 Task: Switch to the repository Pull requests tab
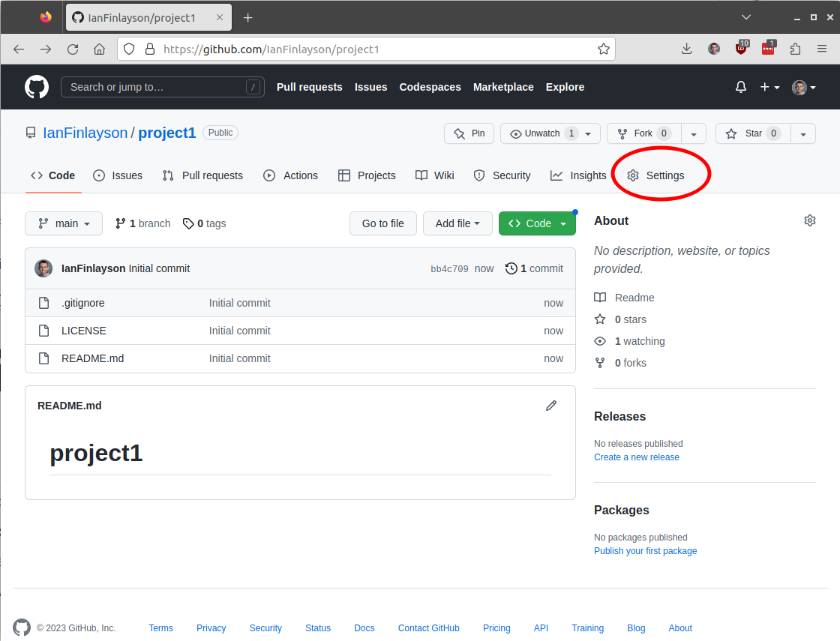click(202, 175)
